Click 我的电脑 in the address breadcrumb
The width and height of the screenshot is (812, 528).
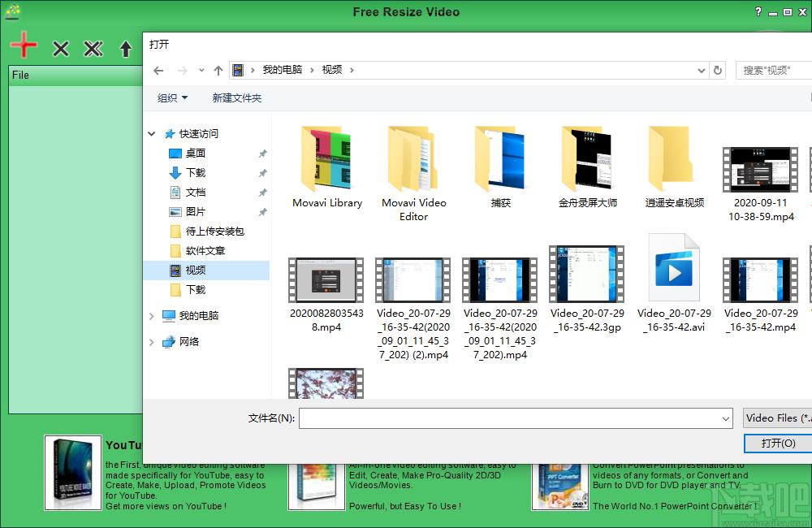coord(283,70)
